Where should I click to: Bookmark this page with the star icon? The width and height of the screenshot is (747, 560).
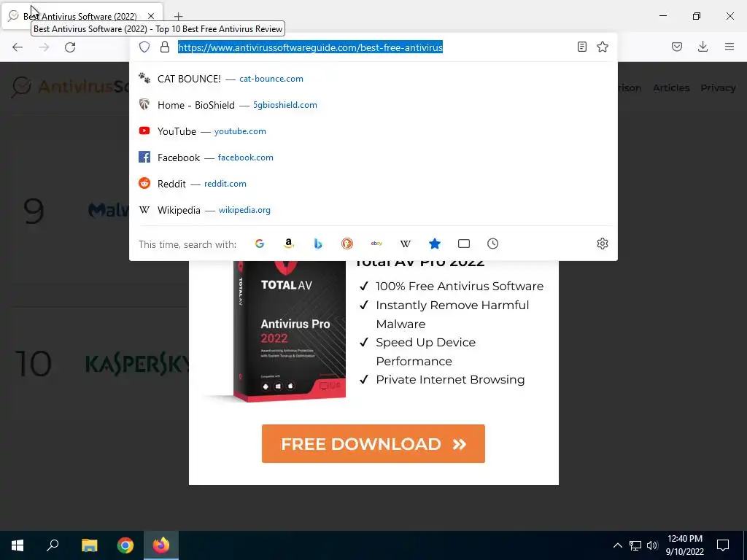click(603, 47)
